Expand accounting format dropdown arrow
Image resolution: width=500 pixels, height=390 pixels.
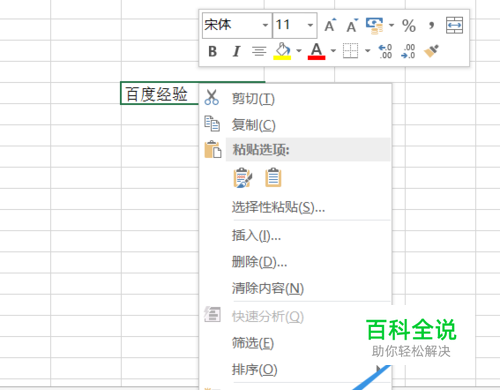pos(391,25)
